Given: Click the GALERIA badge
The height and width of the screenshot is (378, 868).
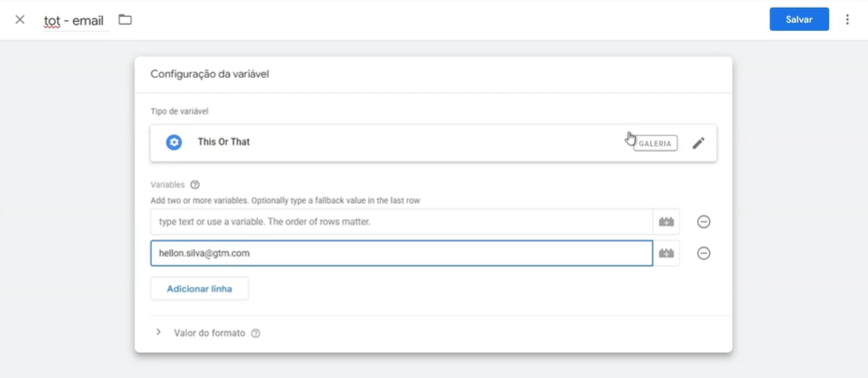Looking at the screenshot, I should click(655, 143).
